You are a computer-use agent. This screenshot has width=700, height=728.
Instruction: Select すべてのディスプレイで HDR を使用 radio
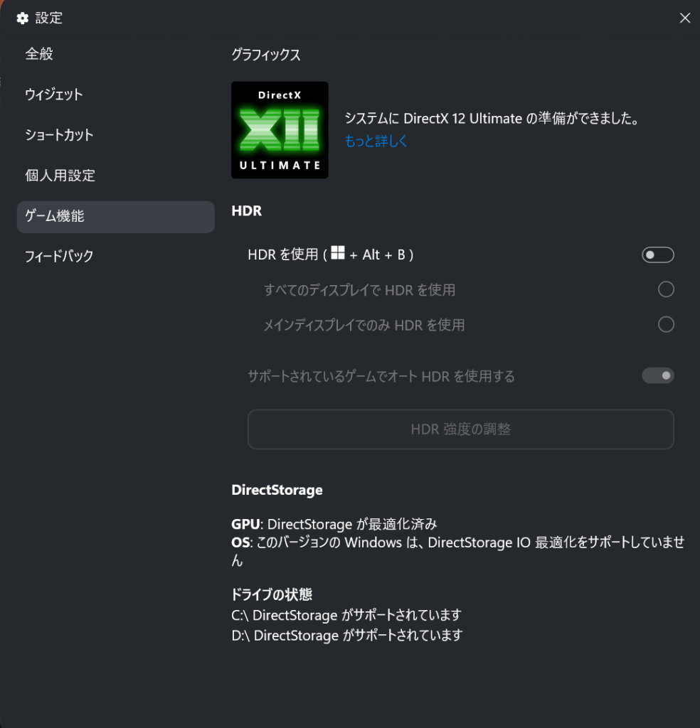666,289
